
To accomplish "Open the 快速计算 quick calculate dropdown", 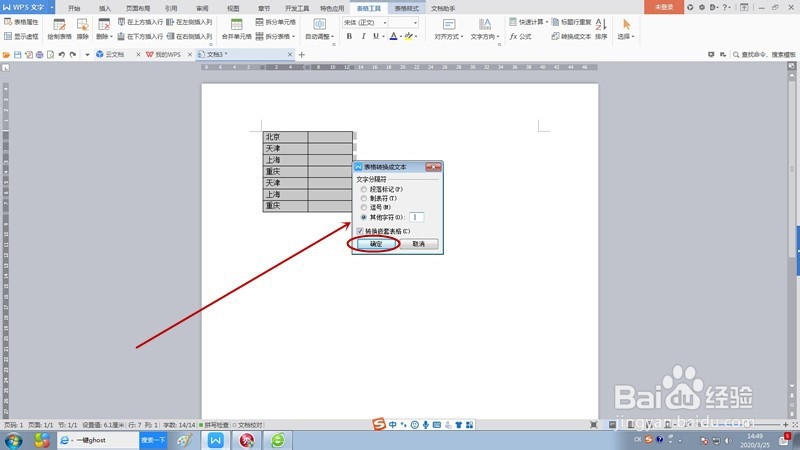I will pos(528,22).
